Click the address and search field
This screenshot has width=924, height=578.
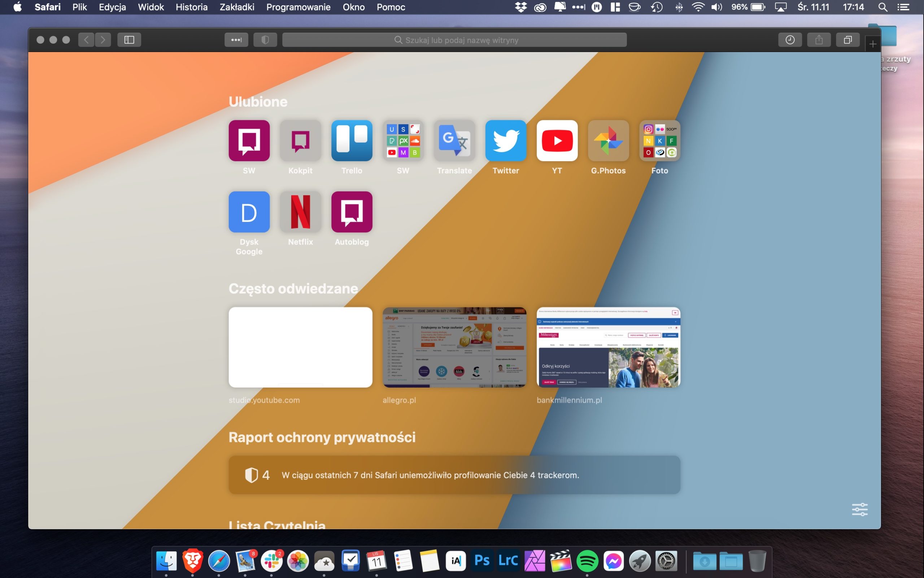(x=454, y=40)
